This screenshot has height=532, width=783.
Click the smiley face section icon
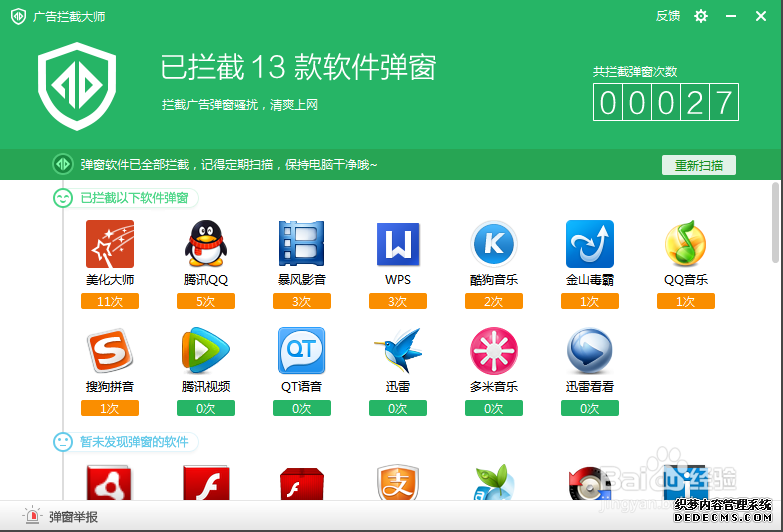(x=63, y=198)
